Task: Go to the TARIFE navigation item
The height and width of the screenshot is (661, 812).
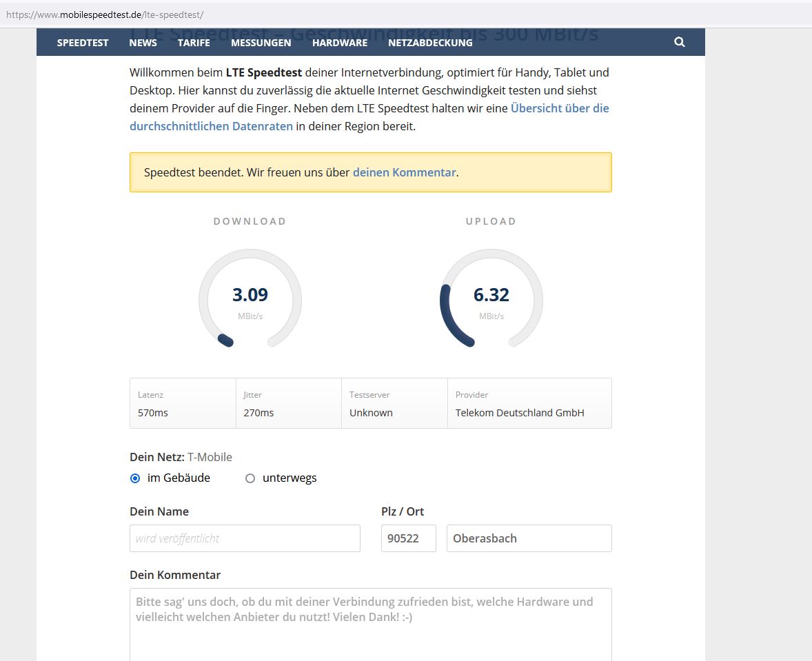Action: coord(194,43)
